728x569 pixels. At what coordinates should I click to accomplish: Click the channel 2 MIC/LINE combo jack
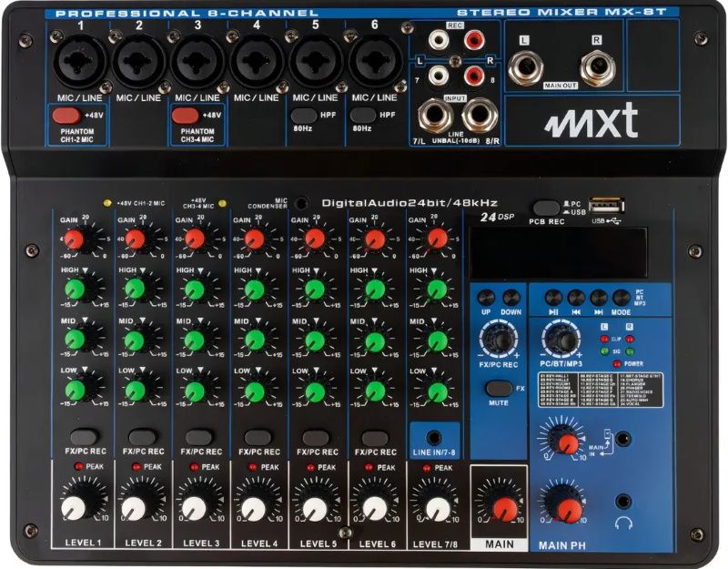pos(139,61)
